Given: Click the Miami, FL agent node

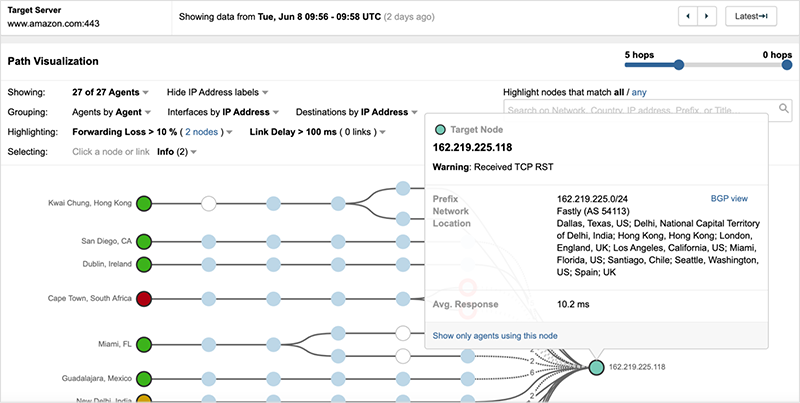Looking at the screenshot, I should [x=144, y=344].
